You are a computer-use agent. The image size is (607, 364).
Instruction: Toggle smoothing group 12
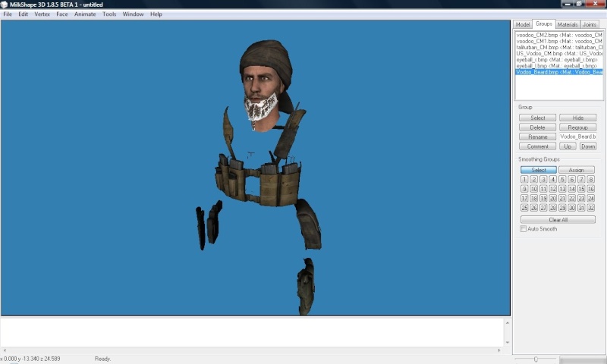coord(553,189)
